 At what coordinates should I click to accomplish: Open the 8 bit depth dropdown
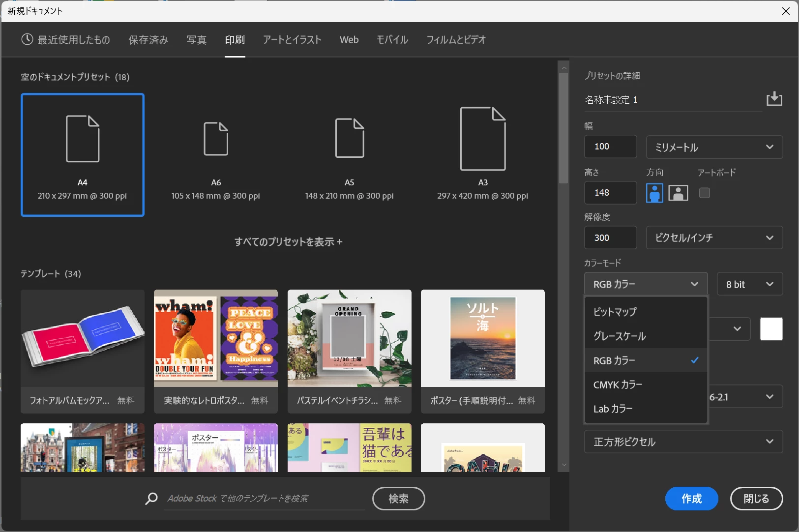tap(750, 284)
